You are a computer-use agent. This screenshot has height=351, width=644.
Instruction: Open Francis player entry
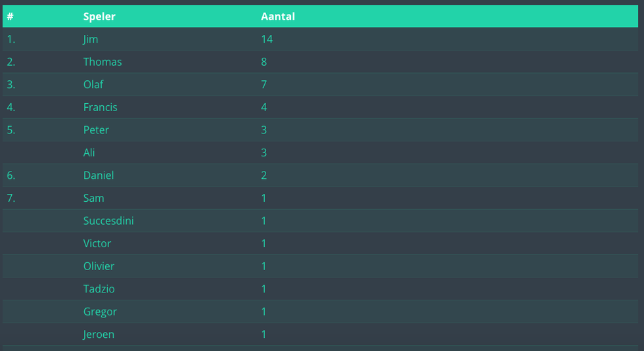[100, 107]
